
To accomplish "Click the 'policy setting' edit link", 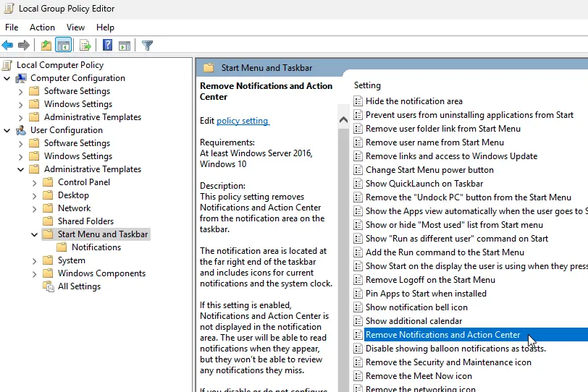I will (x=243, y=121).
